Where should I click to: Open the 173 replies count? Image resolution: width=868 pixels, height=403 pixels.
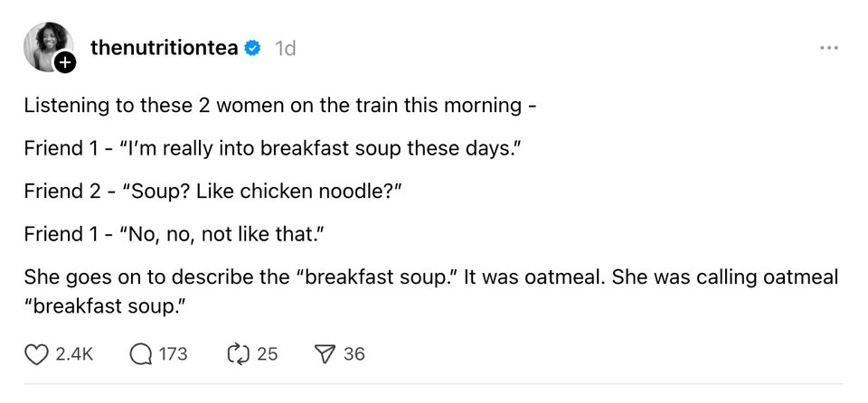174,354
